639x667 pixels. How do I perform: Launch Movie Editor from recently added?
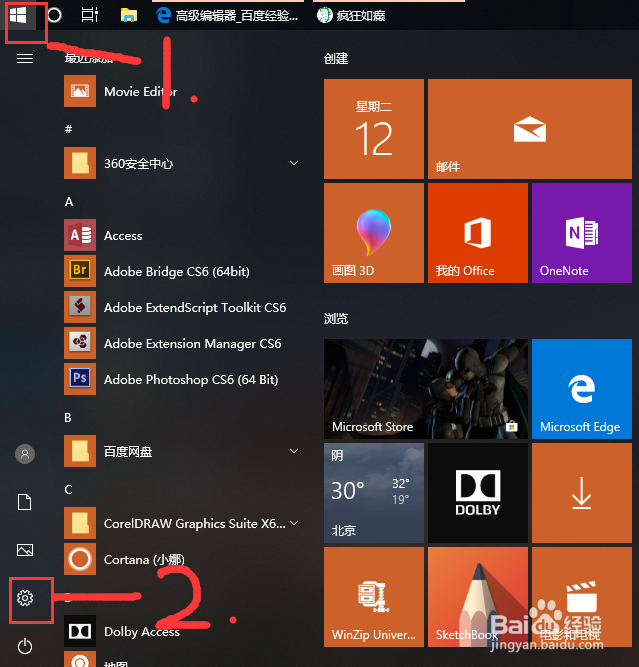click(183, 91)
